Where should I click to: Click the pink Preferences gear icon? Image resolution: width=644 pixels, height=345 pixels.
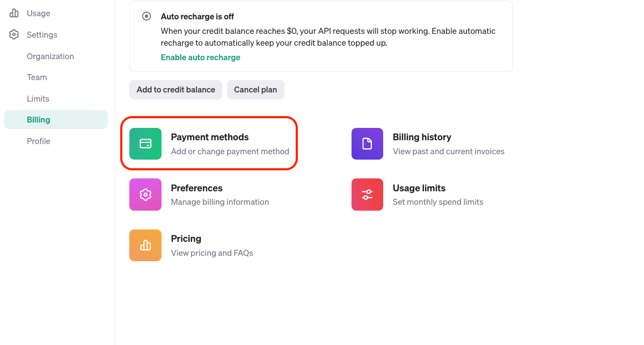[x=145, y=195]
